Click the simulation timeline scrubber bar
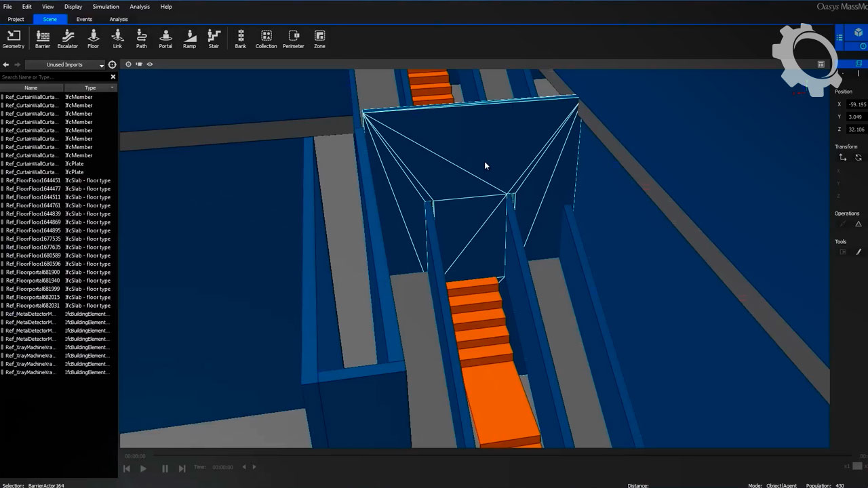Image resolution: width=868 pixels, height=488 pixels. coord(475,455)
